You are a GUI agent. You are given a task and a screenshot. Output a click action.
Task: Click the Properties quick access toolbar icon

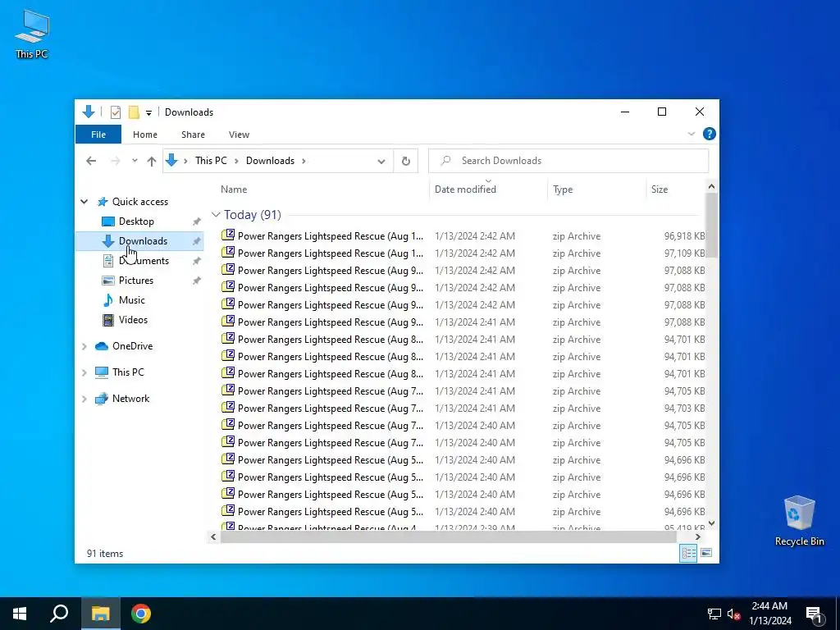point(115,112)
